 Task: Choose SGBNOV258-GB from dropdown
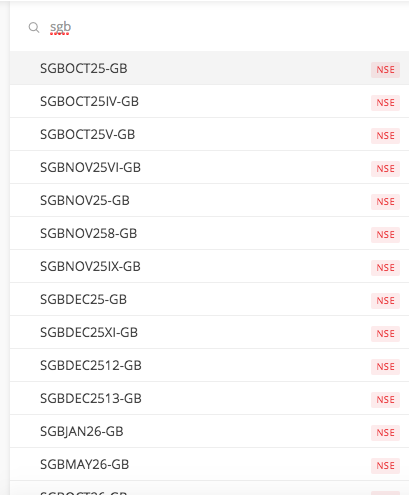click(209, 233)
